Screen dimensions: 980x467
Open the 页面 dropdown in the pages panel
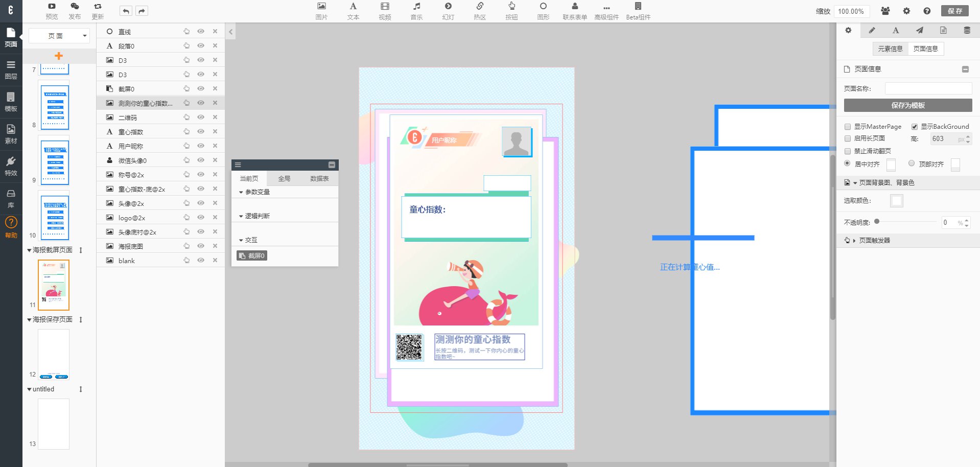coord(59,36)
